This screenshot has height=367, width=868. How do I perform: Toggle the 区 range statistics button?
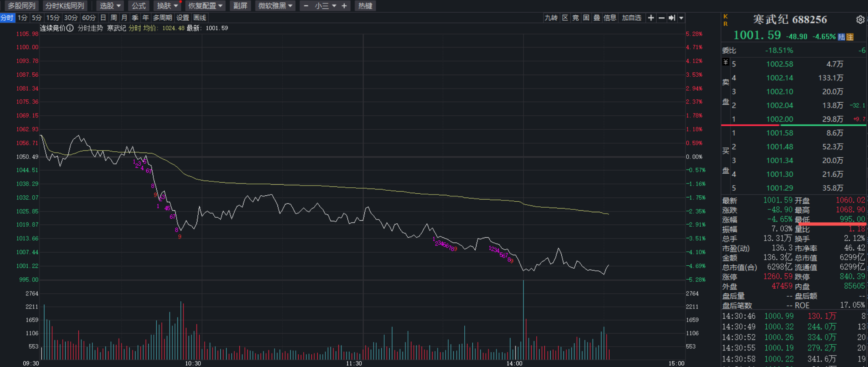[565, 18]
